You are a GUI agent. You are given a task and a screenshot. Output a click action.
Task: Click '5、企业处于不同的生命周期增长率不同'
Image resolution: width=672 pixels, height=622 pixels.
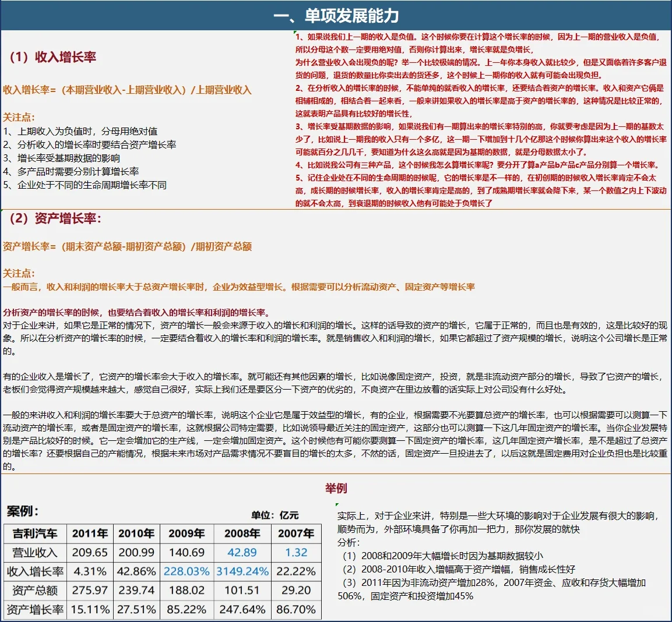85,185
